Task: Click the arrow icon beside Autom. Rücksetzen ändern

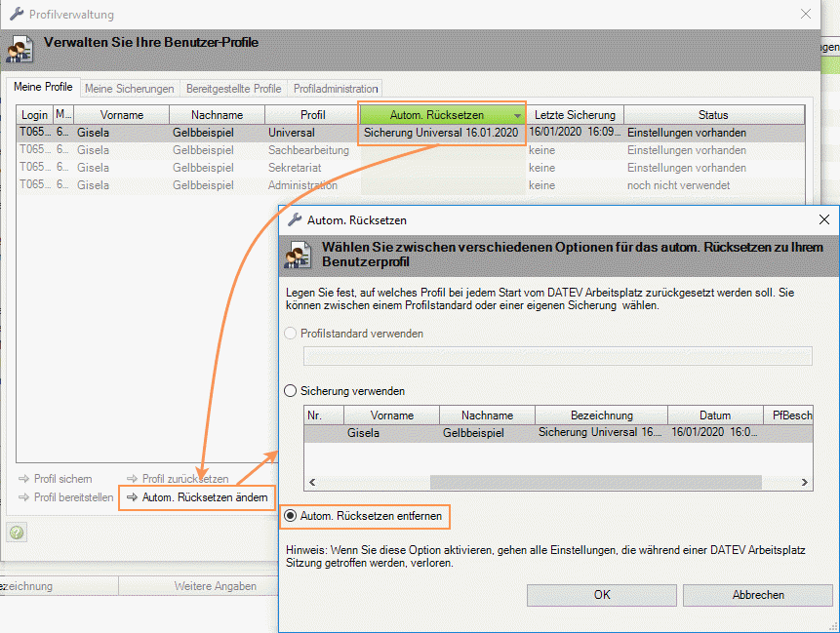Action: [x=132, y=497]
